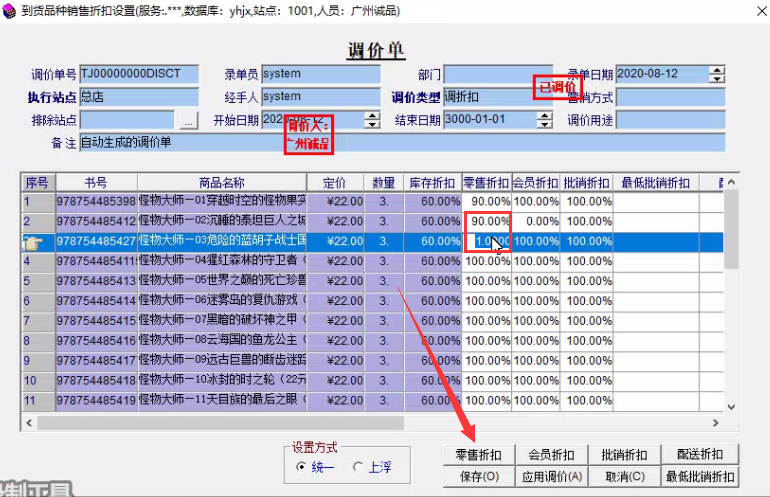
Task: Click the 调价用途 input field
Action: coord(670,120)
